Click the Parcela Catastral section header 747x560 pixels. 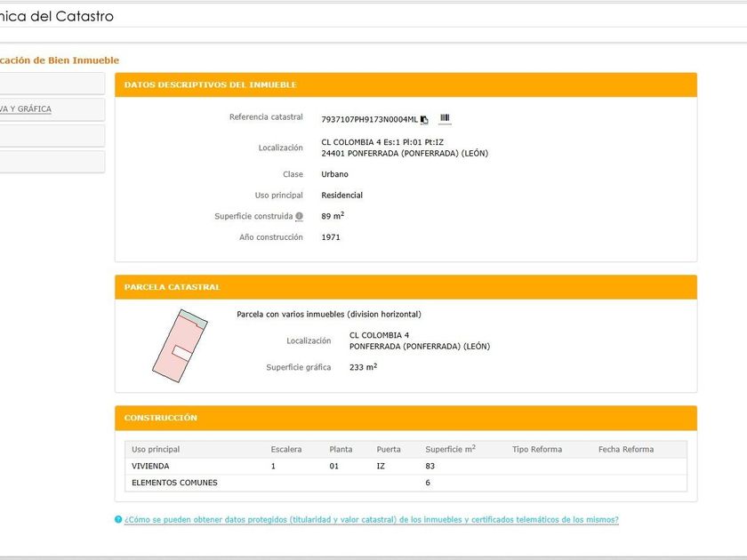click(406, 287)
